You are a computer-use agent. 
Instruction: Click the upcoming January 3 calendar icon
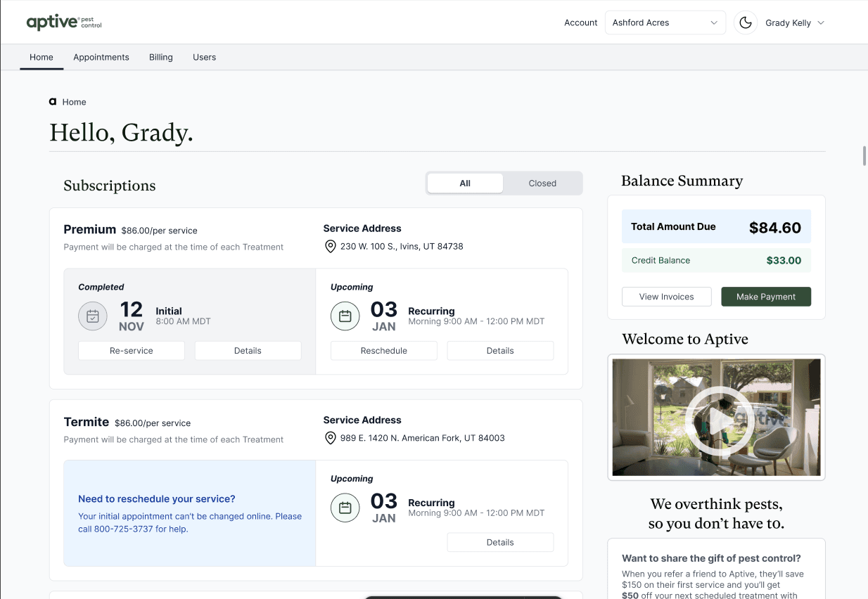345,316
